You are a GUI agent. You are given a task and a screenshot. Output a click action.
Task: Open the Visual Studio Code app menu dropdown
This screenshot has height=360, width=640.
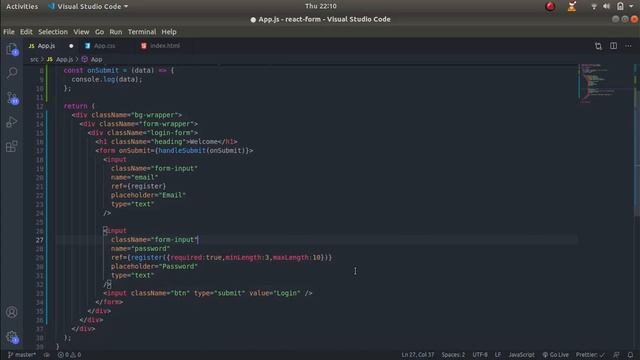[x=88, y=7]
